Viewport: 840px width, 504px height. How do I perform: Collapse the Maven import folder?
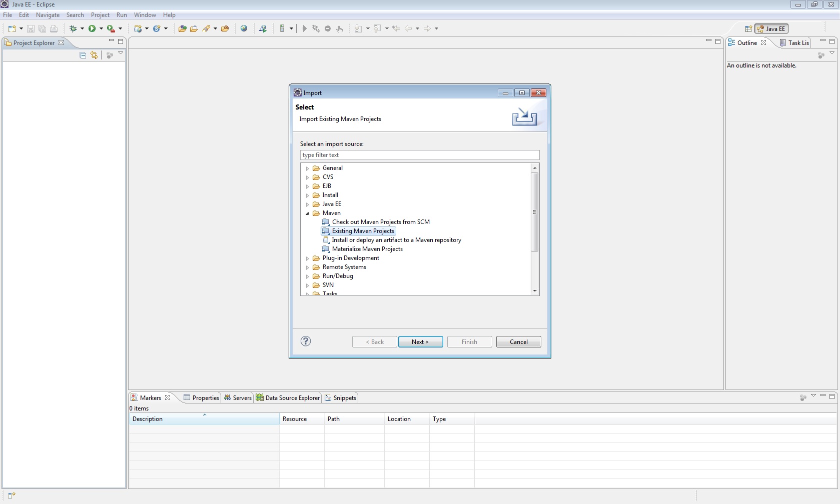[x=307, y=213]
